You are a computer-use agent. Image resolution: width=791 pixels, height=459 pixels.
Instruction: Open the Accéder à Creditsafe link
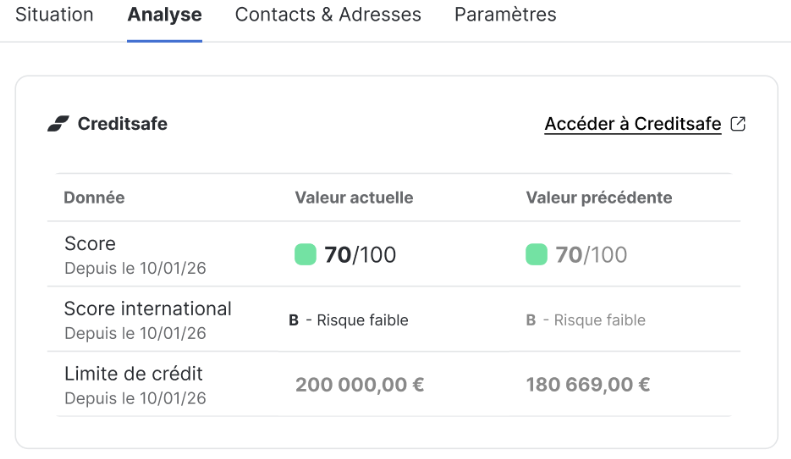633,124
